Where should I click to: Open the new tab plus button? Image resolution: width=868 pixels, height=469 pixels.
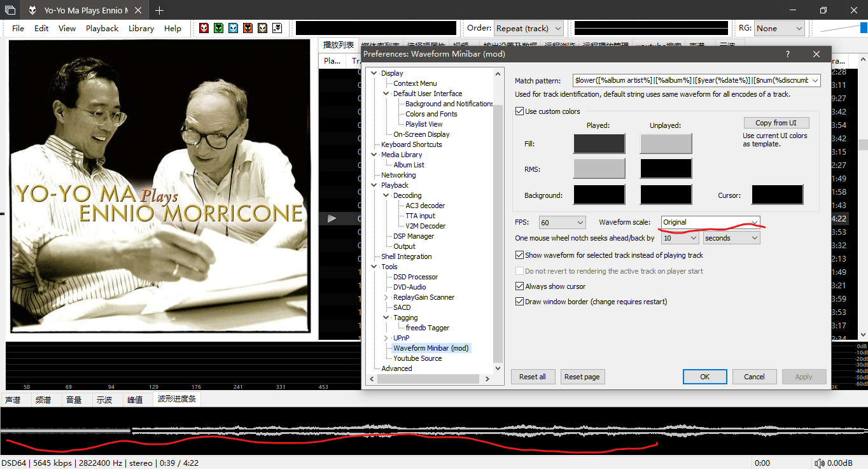pos(159,10)
